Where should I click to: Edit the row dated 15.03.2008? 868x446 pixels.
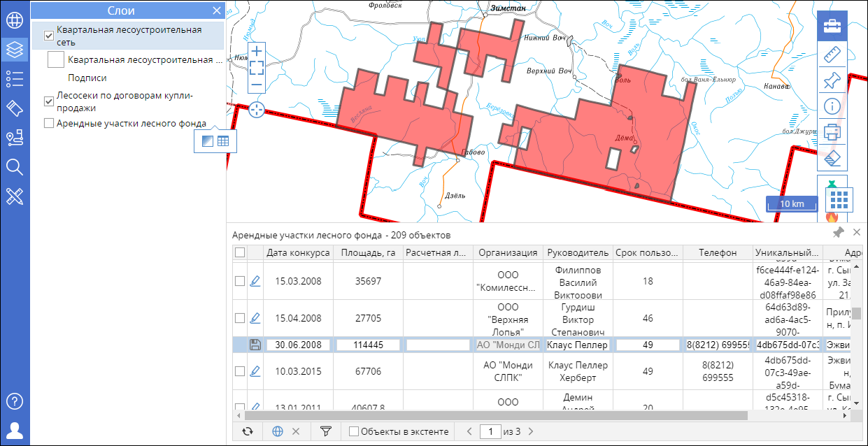(x=255, y=281)
